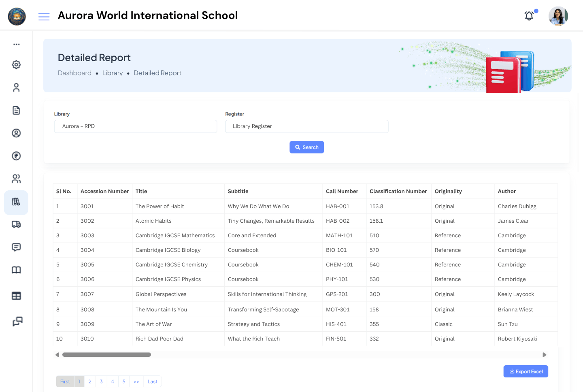The width and height of the screenshot is (583, 392).
Task: Click the people group icon in the sidebar
Action: point(16,179)
